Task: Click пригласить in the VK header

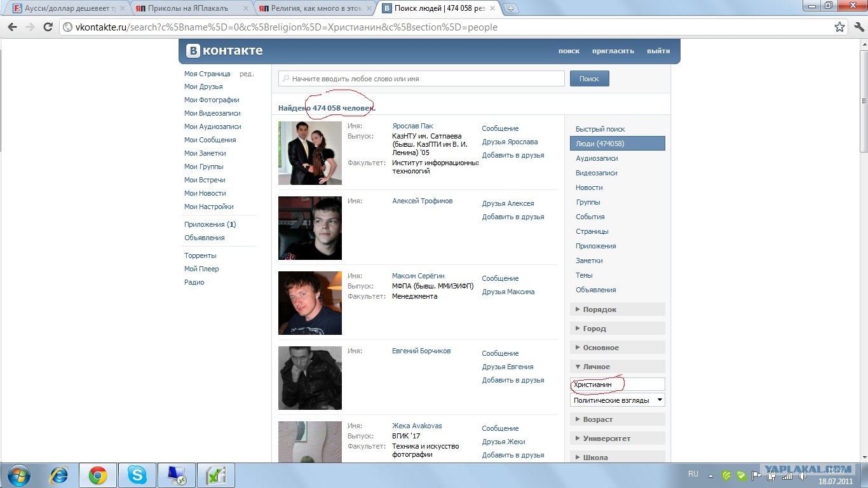Action: (x=613, y=51)
